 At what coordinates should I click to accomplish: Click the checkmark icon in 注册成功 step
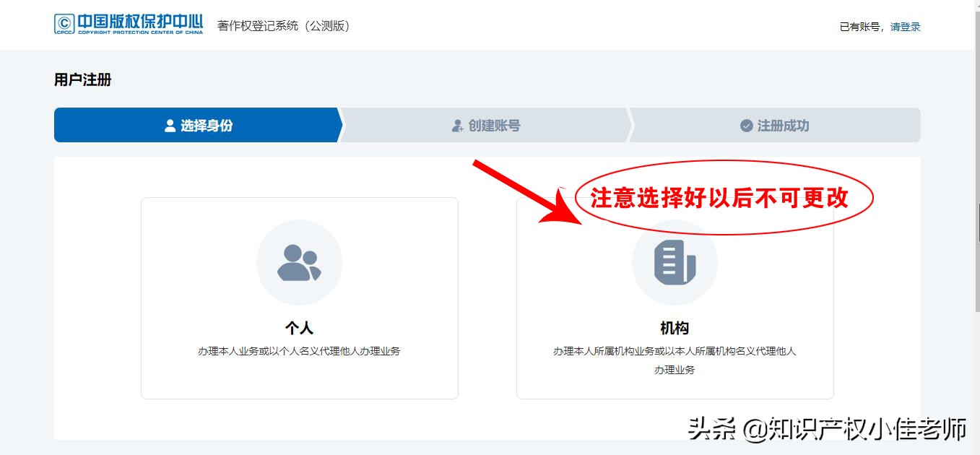point(746,124)
